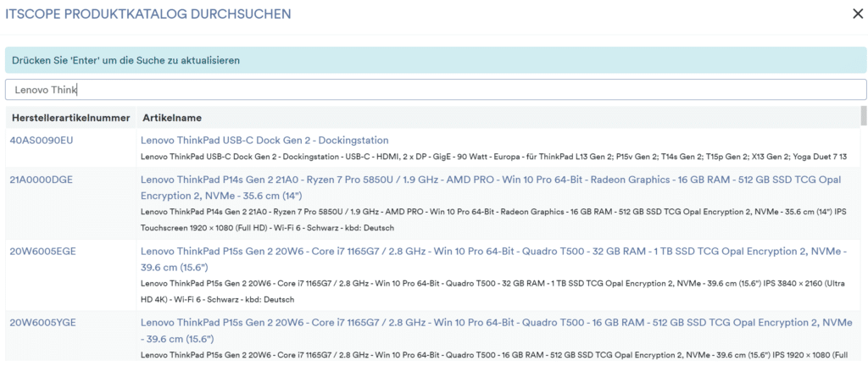Open article number 40AS0090EU
The width and height of the screenshot is (868, 366).
click(42, 141)
